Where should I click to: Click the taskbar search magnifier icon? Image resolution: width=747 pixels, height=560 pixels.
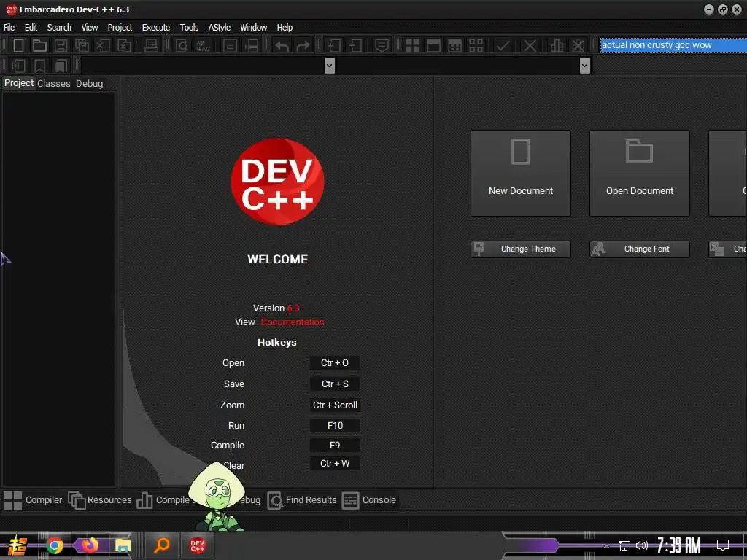click(162, 545)
